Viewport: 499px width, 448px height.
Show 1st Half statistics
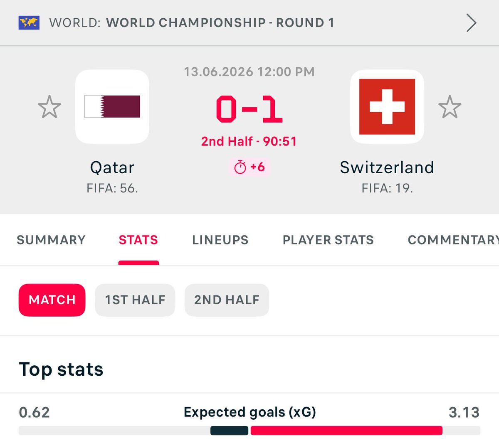[x=135, y=300]
